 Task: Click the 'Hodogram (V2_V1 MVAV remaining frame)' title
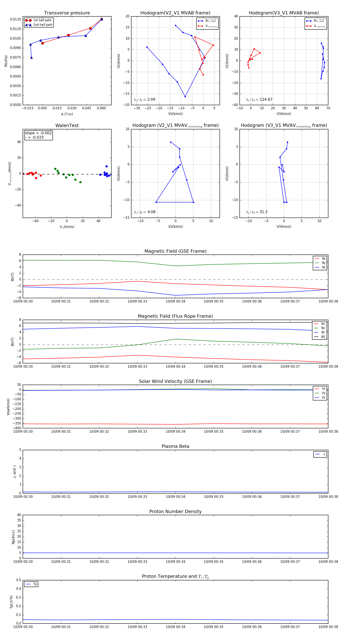[x=175, y=125]
